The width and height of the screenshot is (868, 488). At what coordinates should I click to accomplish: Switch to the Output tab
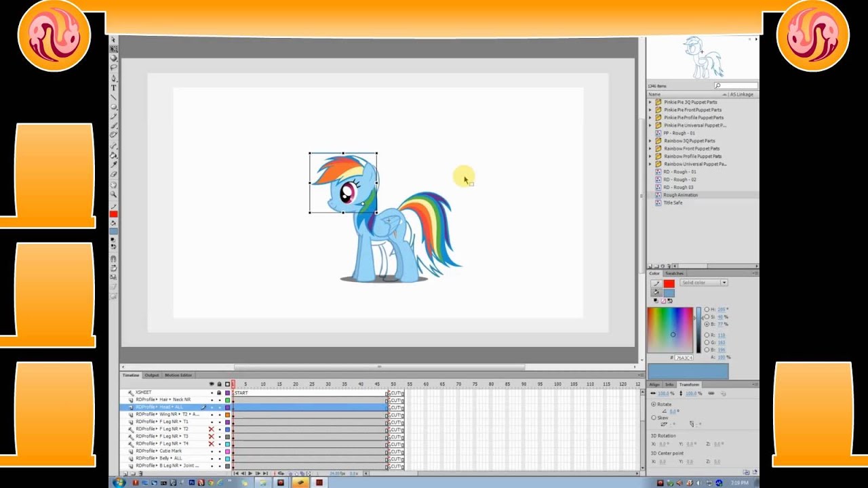[152, 375]
